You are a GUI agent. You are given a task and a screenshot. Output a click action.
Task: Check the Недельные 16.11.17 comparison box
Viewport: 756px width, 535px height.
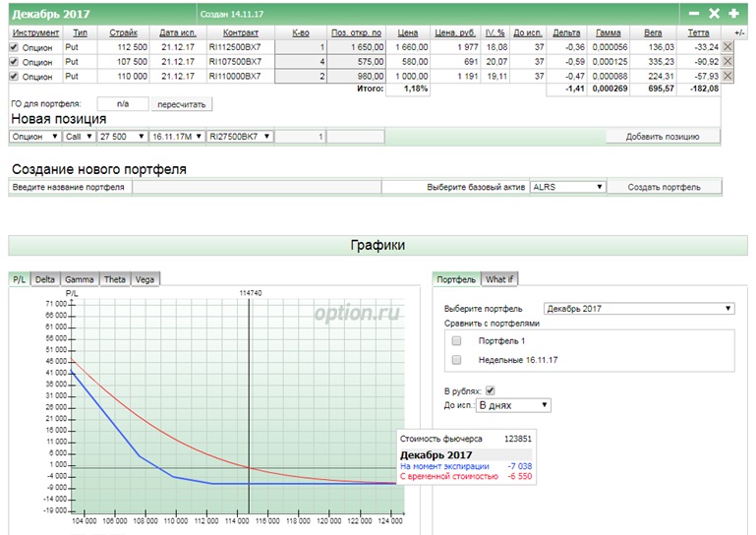(x=456, y=360)
